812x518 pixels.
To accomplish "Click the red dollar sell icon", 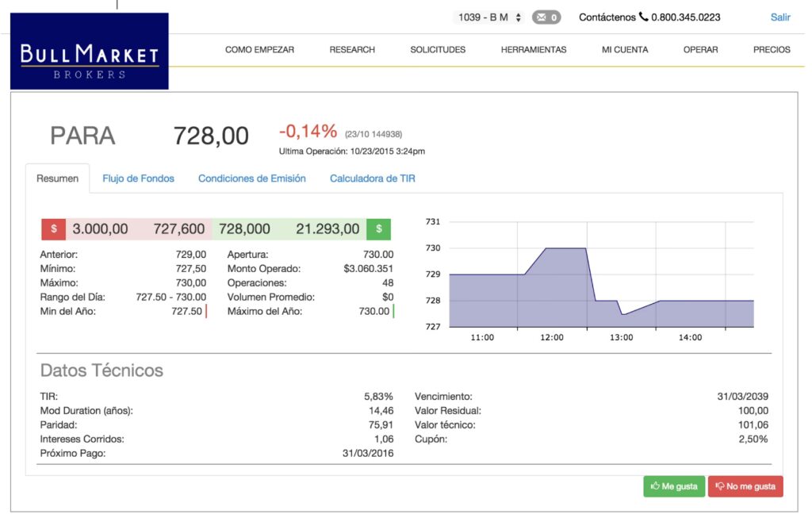I will 53,229.
